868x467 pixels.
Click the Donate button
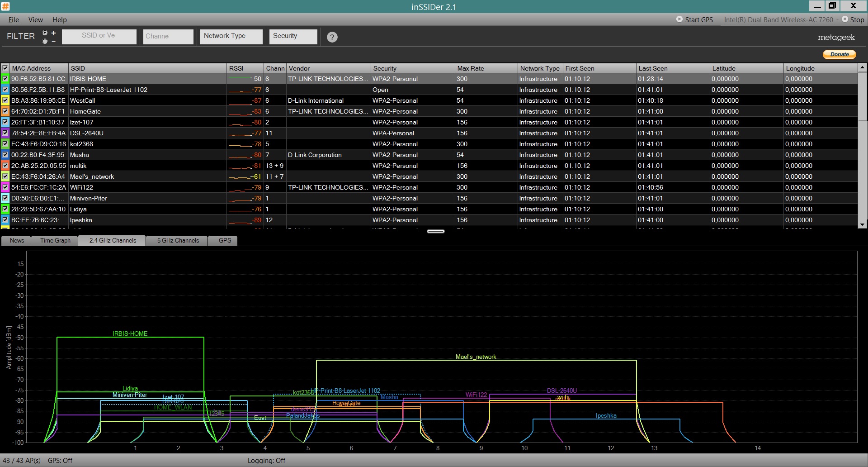839,54
